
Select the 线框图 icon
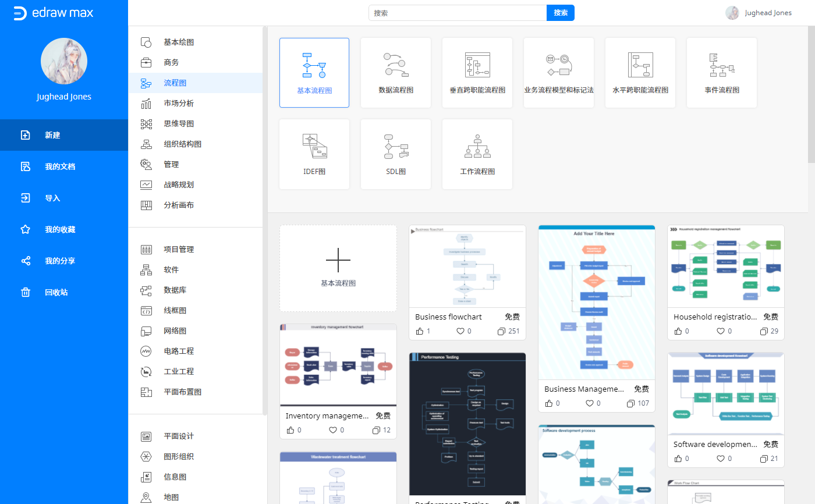[146, 311]
